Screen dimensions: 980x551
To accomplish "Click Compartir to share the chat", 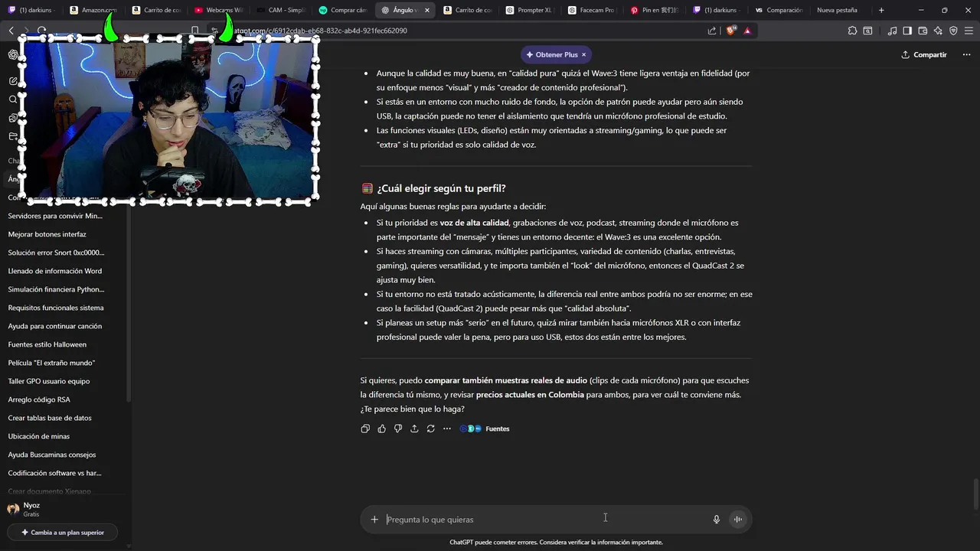I will tap(924, 55).
